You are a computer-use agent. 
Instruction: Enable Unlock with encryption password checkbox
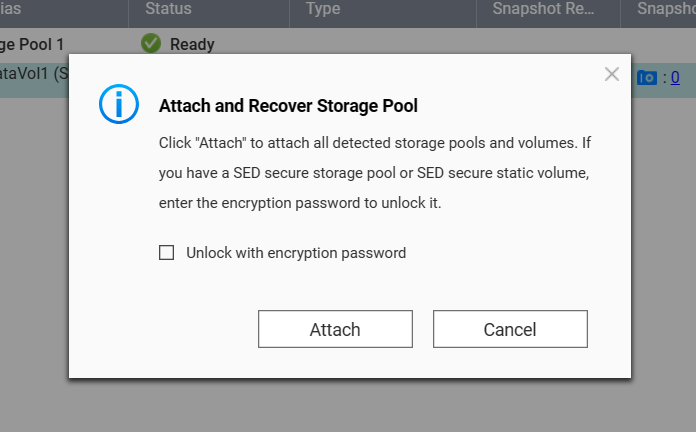click(x=167, y=253)
